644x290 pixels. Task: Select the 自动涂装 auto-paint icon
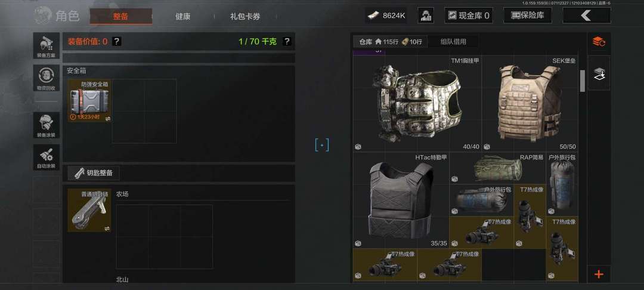[x=47, y=157]
